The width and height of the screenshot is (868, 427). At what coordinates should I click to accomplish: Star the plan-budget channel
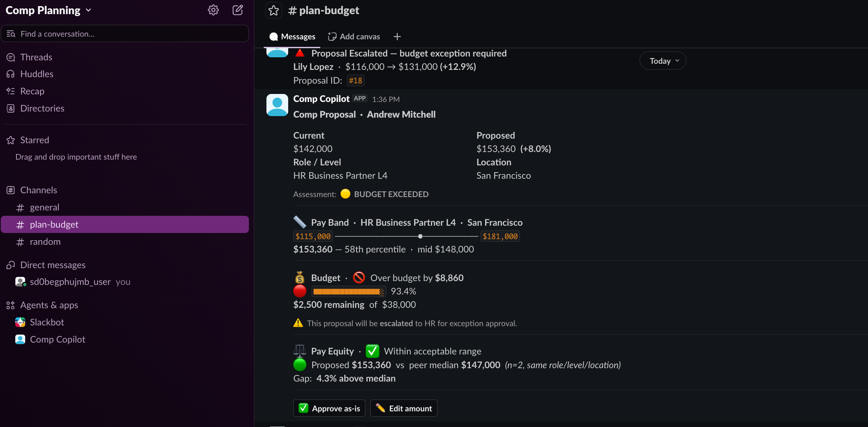[274, 10]
